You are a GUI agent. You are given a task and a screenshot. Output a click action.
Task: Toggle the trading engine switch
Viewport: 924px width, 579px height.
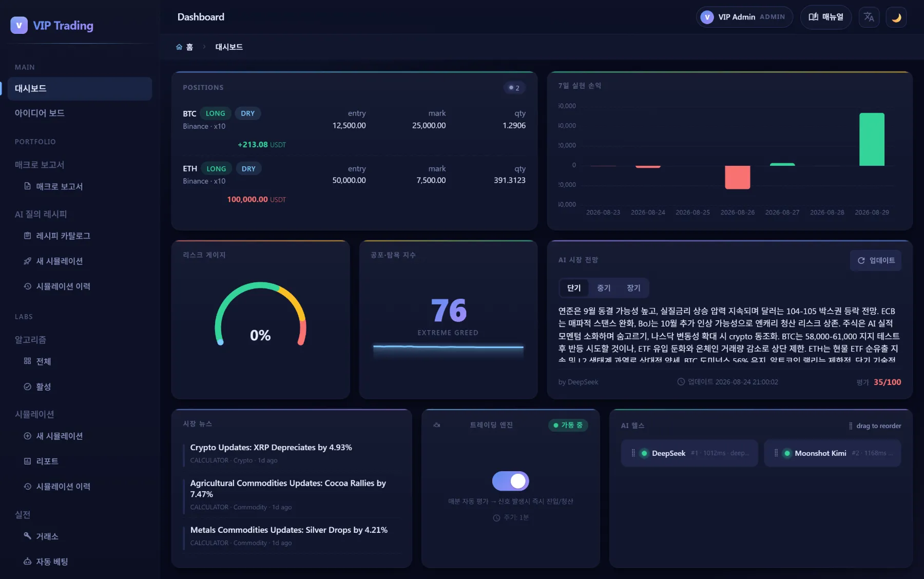point(511,481)
